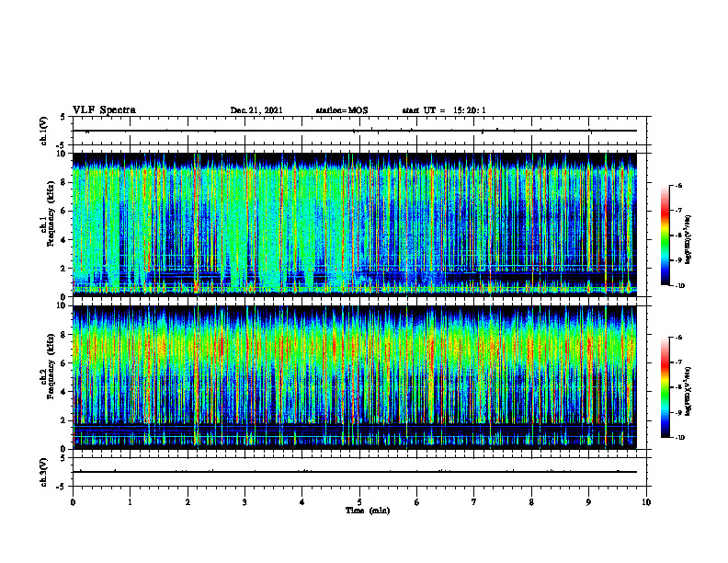Click the "2" kHz tick label on ch.2 axis

63,420
